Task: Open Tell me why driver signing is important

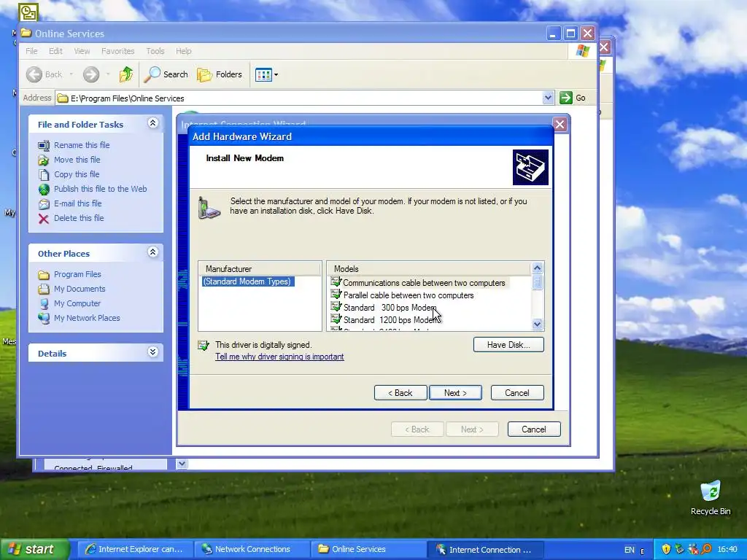Action: (279, 357)
